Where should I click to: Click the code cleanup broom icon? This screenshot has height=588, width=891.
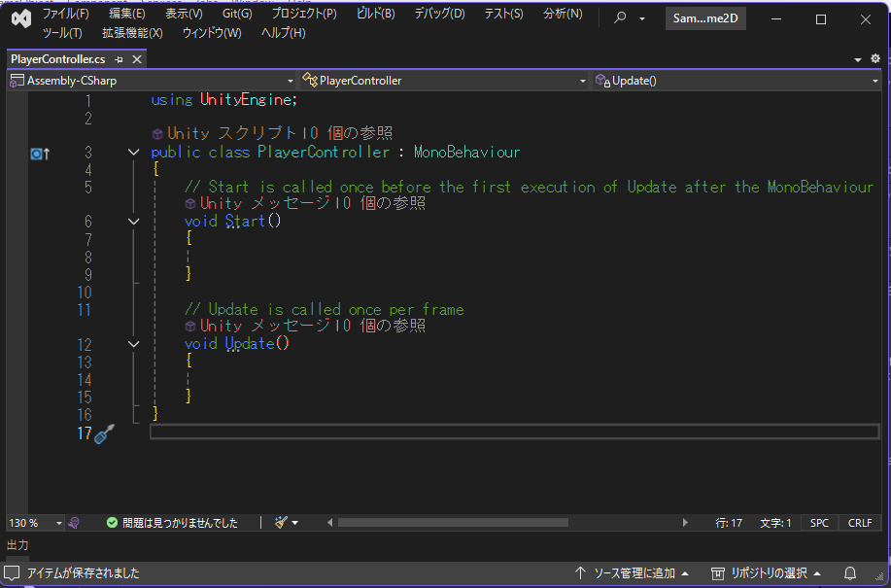click(281, 523)
